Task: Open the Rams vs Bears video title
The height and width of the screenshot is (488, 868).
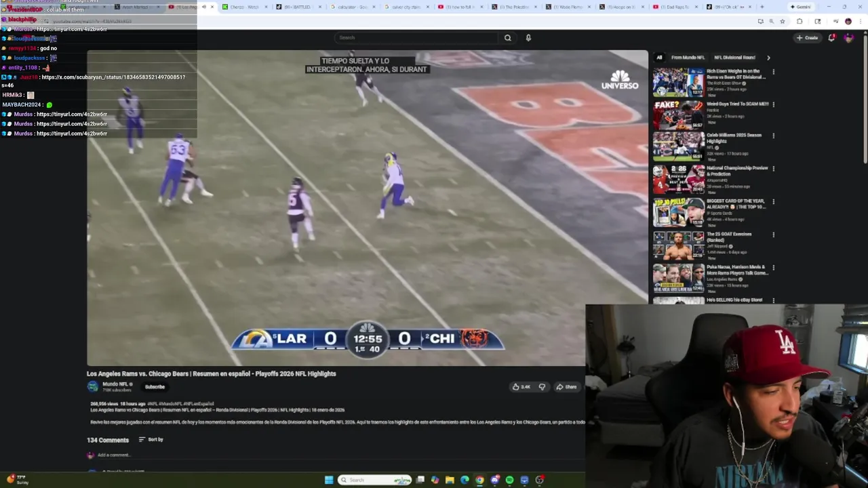Action: [212, 373]
